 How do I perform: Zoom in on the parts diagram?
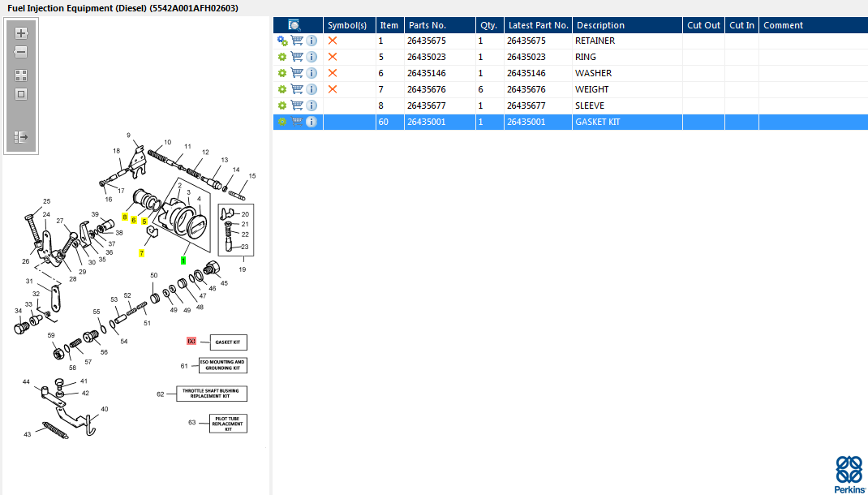[x=21, y=33]
